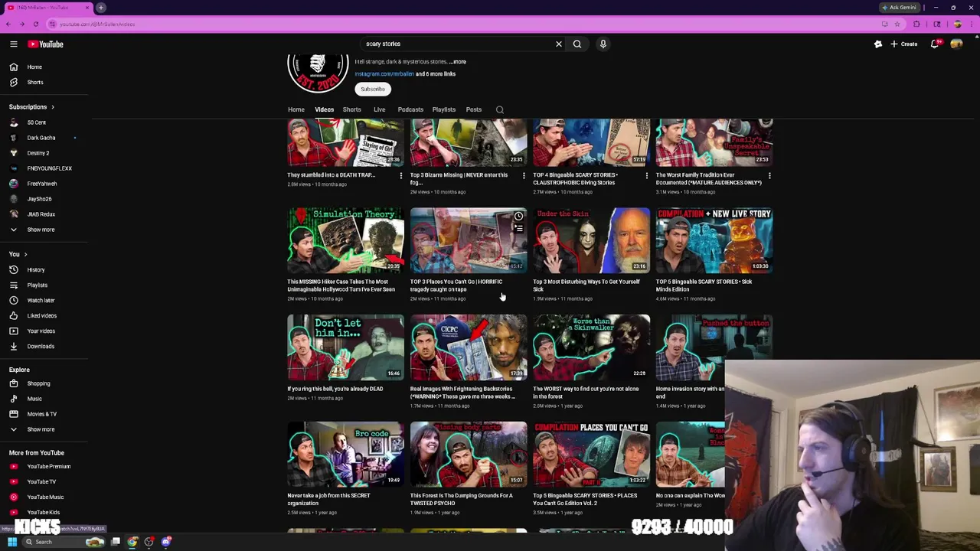This screenshot has height=551, width=980.
Task: Switch to the channel Posts tab
Action: click(474, 110)
